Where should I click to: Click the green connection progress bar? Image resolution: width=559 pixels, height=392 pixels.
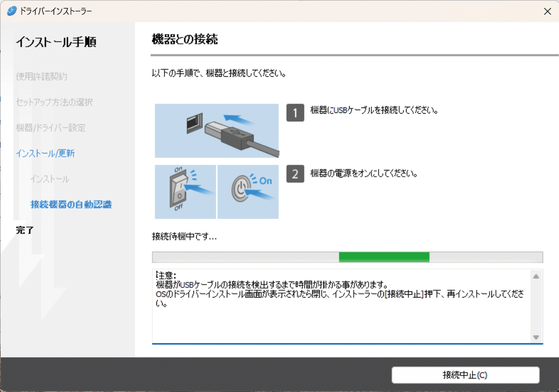point(384,257)
